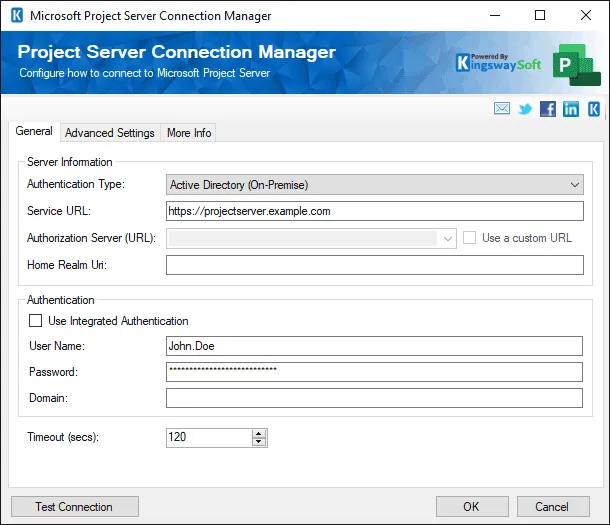610x525 pixels.
Task: Open the Twitter bird icon link
Action: 524,109
